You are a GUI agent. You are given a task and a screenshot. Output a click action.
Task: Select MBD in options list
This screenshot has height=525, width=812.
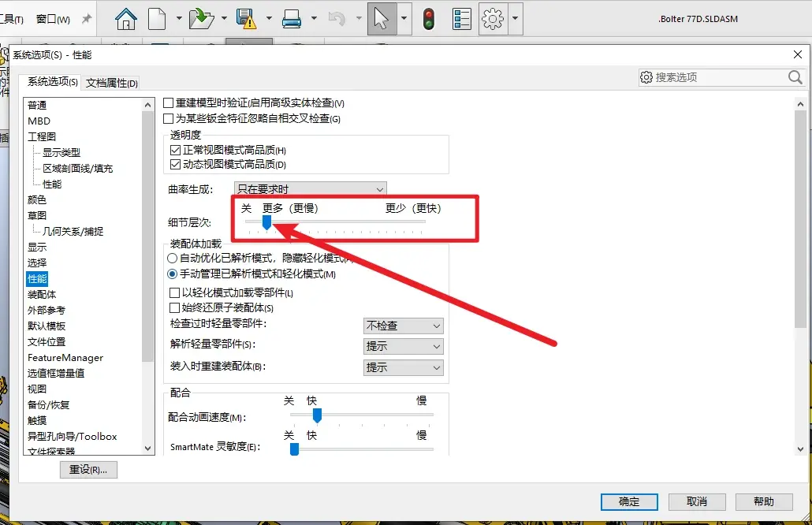[x=39, y=121]
